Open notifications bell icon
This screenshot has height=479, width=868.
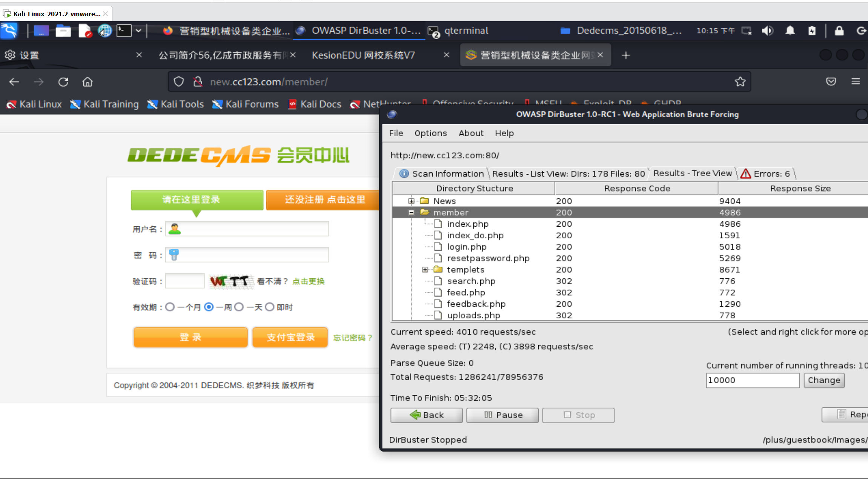tap(790, 31)
